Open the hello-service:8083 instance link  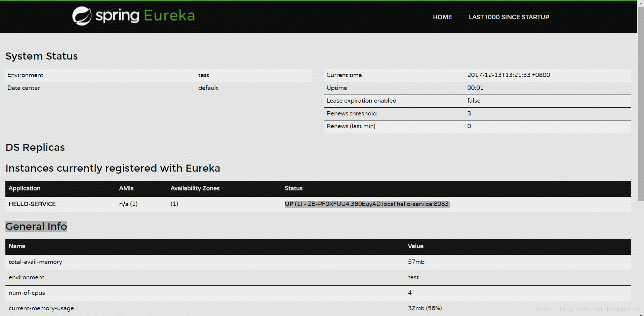pyautogui.click(x=378, y=204)
